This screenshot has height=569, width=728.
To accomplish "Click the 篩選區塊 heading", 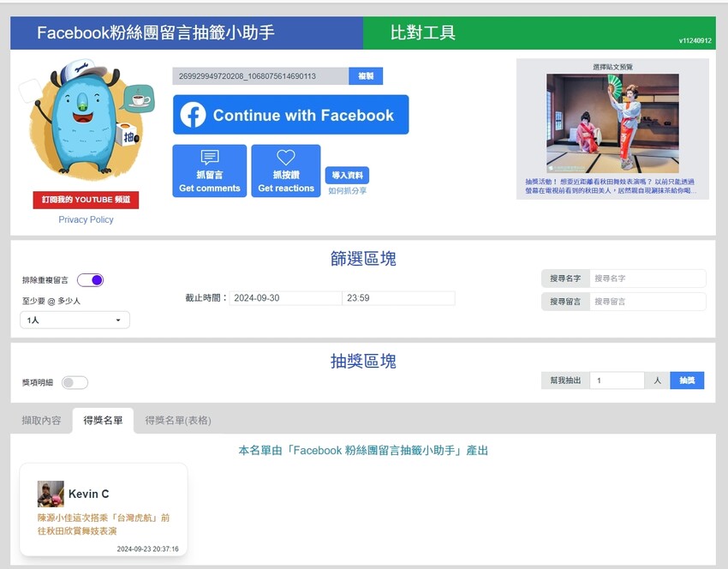I will [x=363, y=259].
